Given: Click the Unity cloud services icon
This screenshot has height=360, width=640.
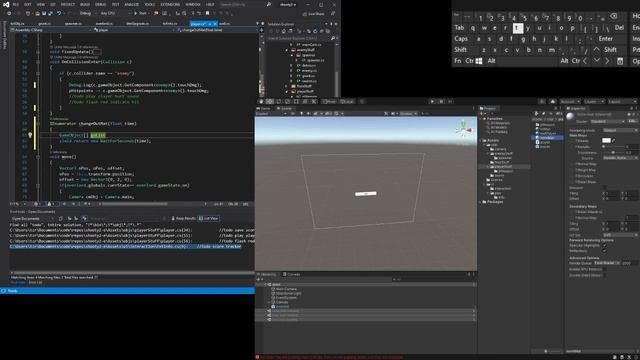Looking at the screenshot, I should coord(553,101).
